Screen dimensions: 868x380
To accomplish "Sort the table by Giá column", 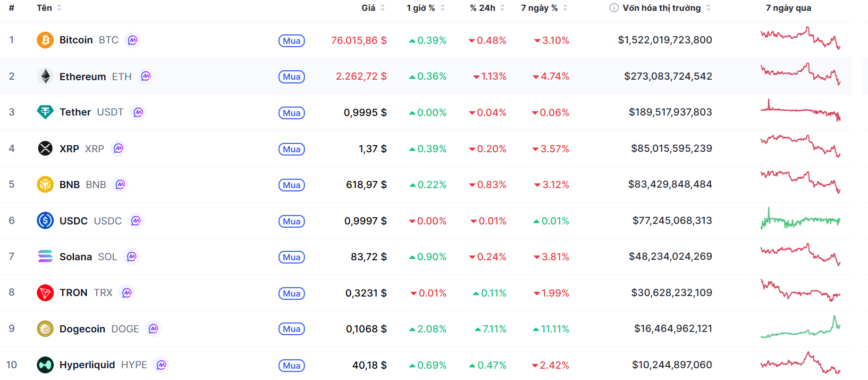I will click(369, 8).
